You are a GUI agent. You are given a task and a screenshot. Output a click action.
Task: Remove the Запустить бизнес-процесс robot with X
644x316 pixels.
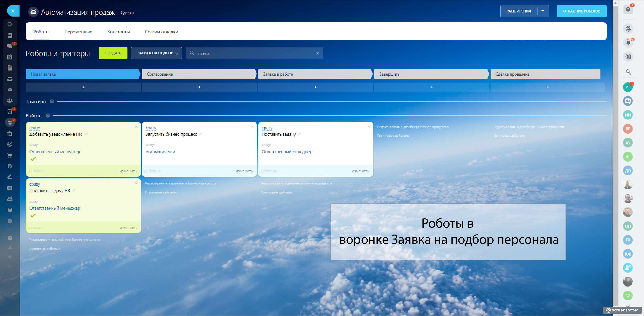[252, 127]
